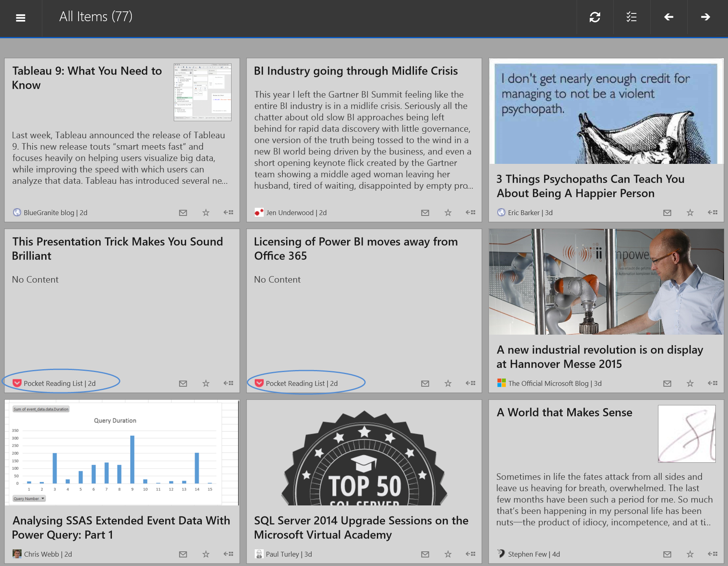The width and height of the screenshot is (728, 566).
Task: Star the Tableau 9 article
Action: pyautogui.click(x=206, y=213)
